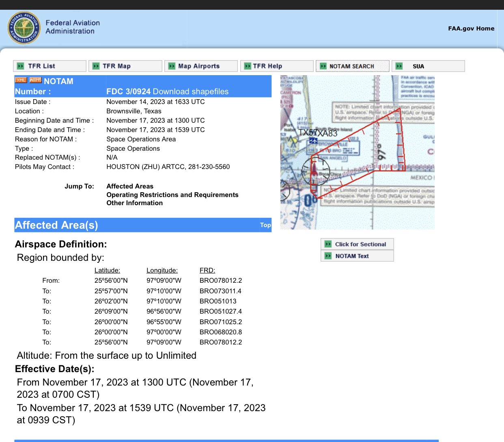Click green arrow icon on SUA

tap(399, 66)
